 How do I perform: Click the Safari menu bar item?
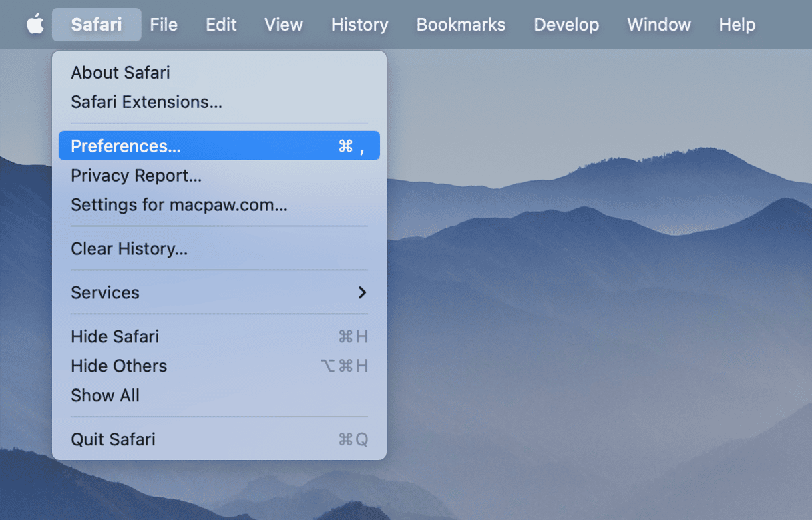96,25
